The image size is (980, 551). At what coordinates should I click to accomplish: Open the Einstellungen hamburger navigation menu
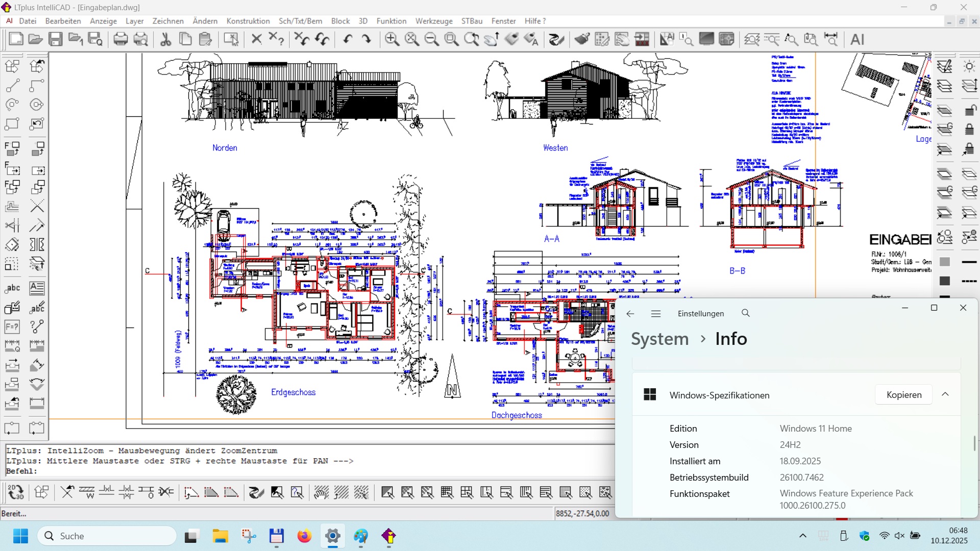tap(656, 314)
